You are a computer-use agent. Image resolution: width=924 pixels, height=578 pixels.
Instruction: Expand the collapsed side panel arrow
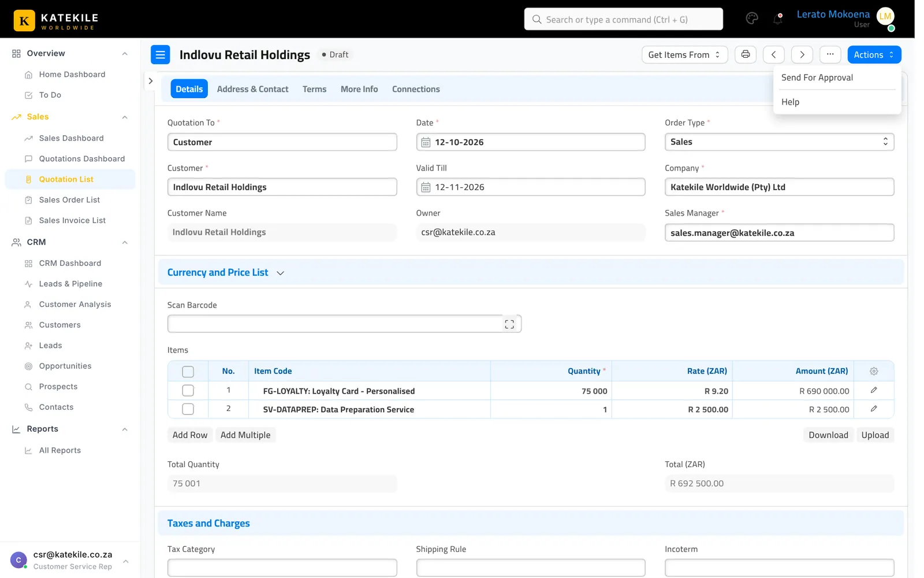tap(151, 81)
